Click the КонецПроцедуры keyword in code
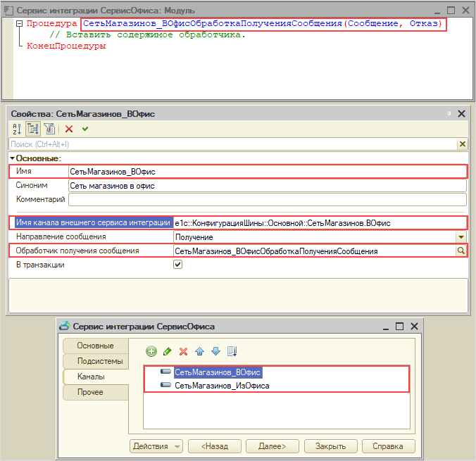476x461 pixels. 66,46
